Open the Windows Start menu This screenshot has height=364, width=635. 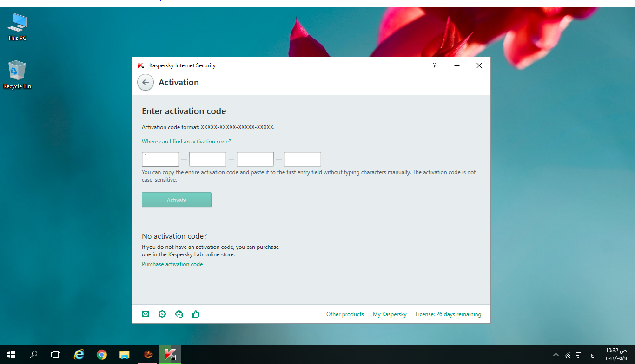[x=11, y=355]
